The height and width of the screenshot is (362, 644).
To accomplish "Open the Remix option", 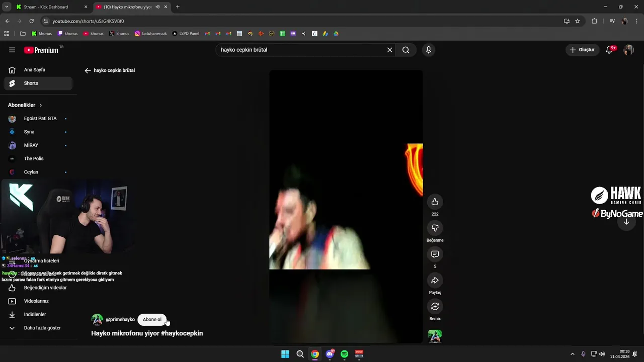I will click(x=435, y=307).
